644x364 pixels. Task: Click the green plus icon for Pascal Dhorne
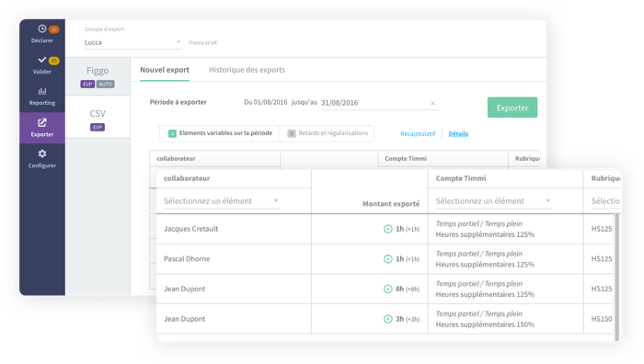coord(387,259)
